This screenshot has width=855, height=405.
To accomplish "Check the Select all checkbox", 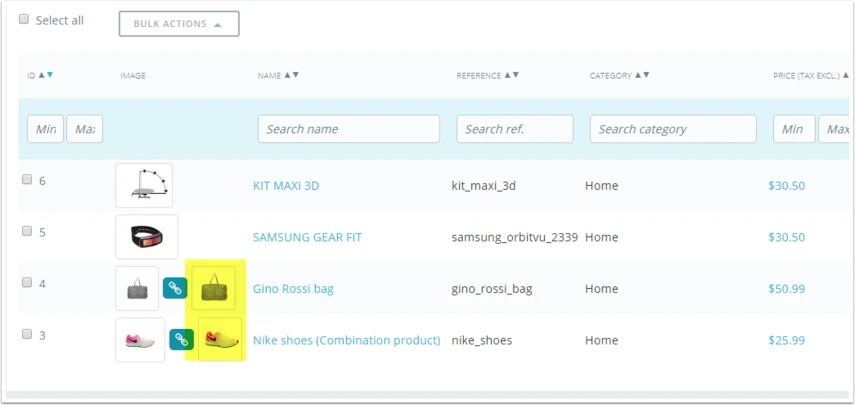I will click(23, 20).
